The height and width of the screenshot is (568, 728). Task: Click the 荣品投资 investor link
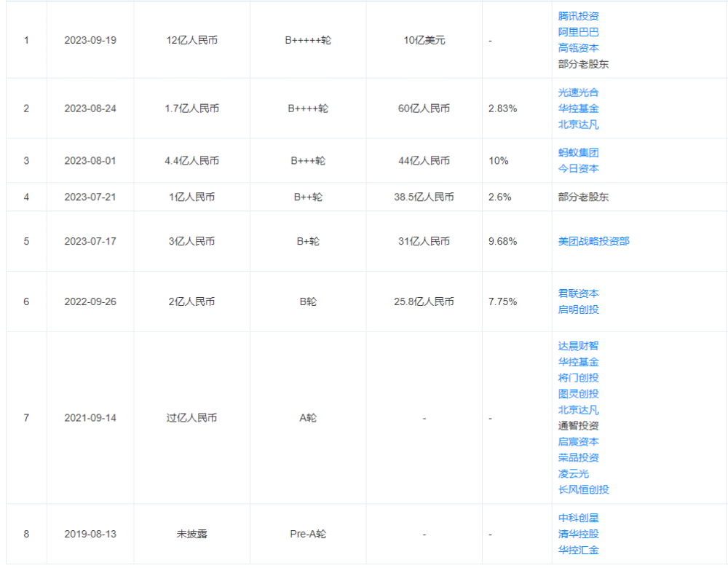(x=578, y=458)
